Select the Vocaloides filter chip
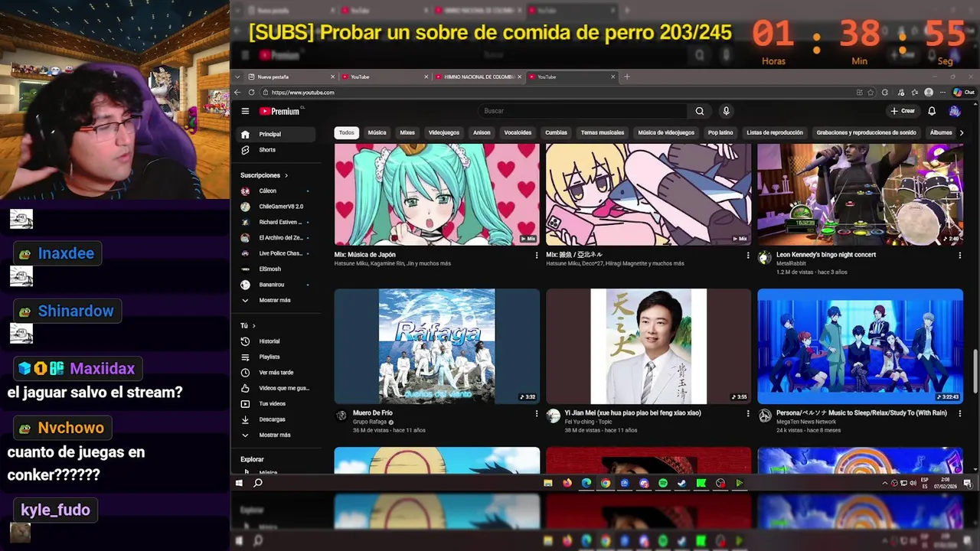The height and width of the screenshot is (551, 980). pos(518,132)
